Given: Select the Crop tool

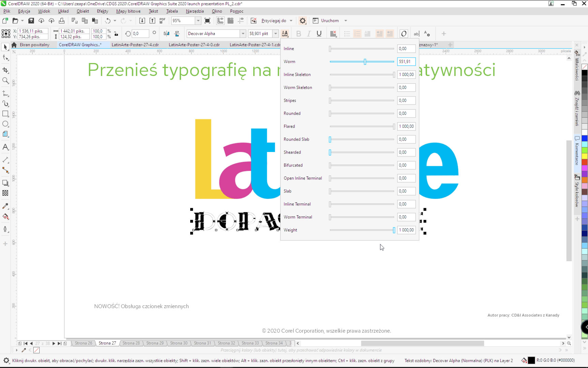Looking at the screenshot, I should pos(5,70).
